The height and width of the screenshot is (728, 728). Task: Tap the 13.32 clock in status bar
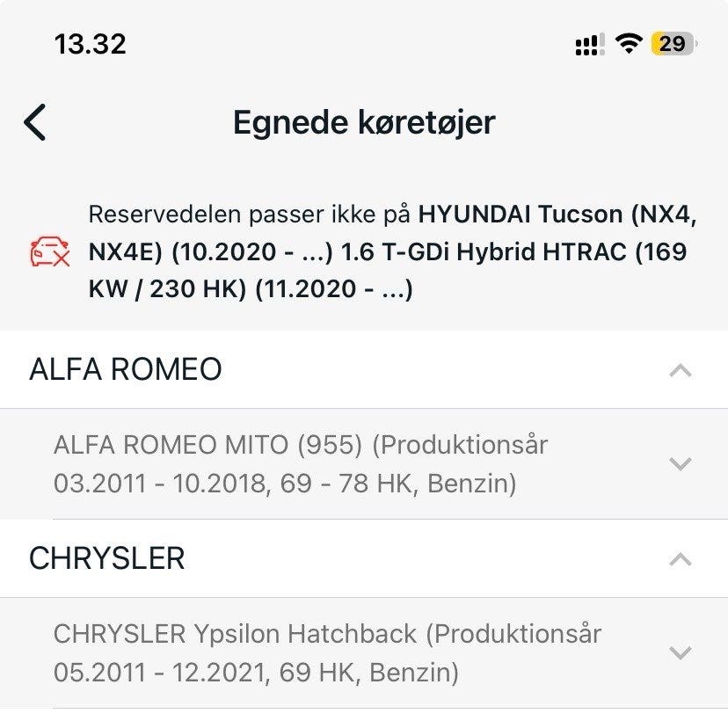tap(91, 43)
